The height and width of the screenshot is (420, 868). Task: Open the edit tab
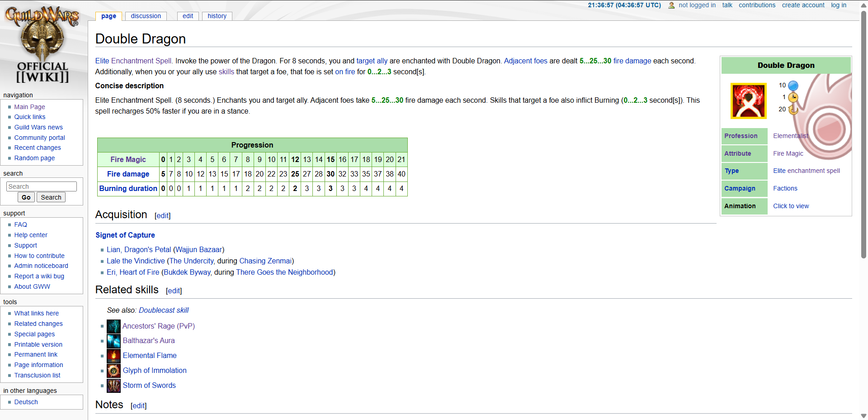tap(188, 16)
